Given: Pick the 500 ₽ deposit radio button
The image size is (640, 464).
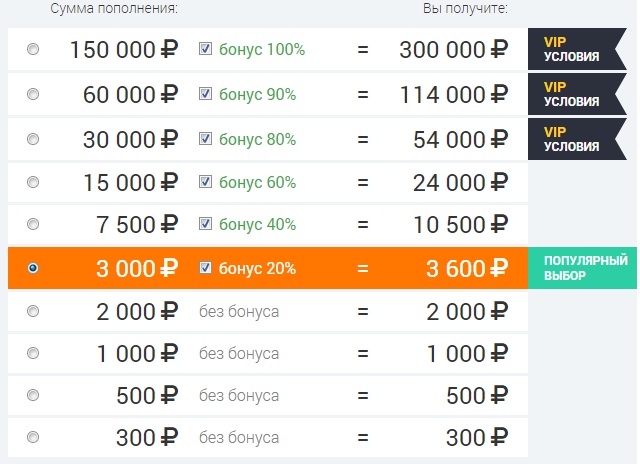Looking at the screenshot, I should 33,395.
